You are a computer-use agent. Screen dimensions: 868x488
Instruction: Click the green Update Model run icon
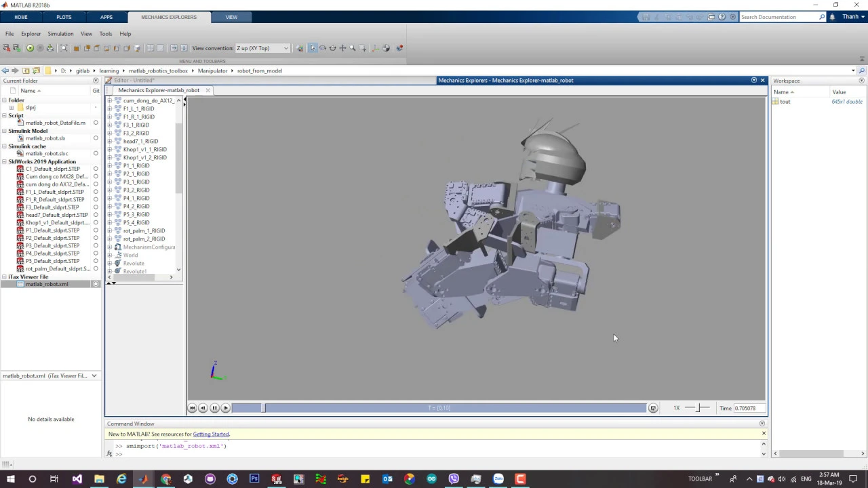pyautogui.click(x=30, y=48)
